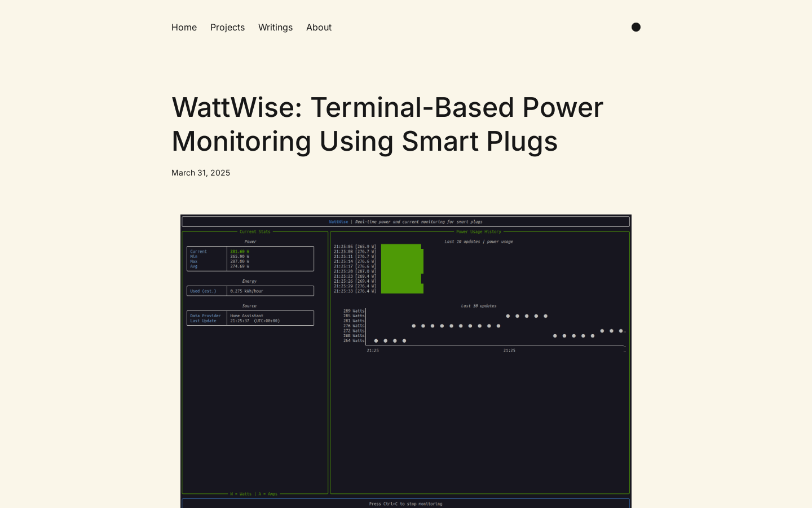Screen dimensions: 812x508
Task: Open the Writings section
Action: click(275, 27)
